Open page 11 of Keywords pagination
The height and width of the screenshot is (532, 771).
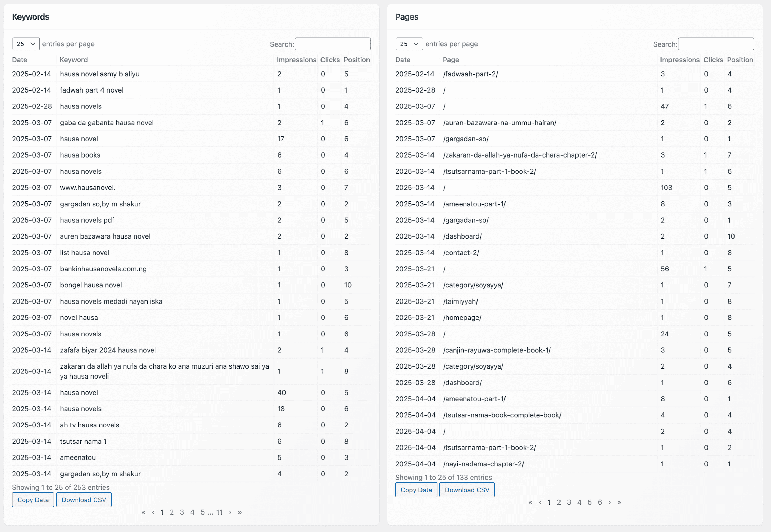[219, 512]
